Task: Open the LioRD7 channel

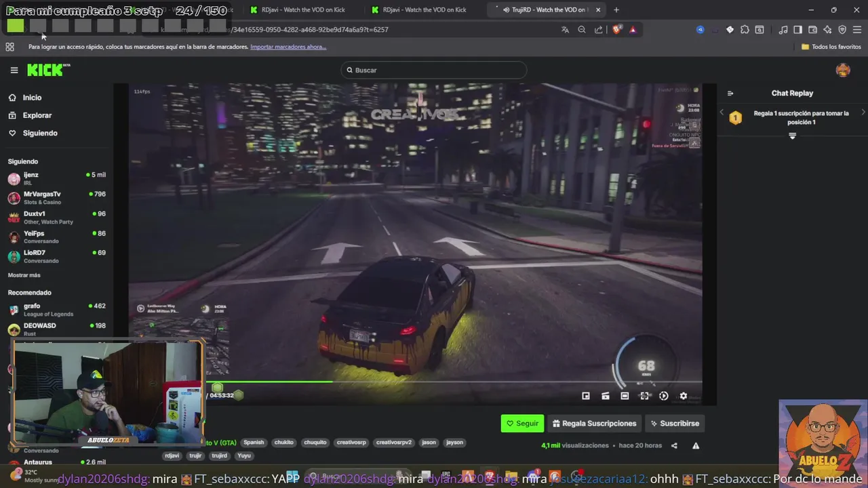Action: (57, 256)
